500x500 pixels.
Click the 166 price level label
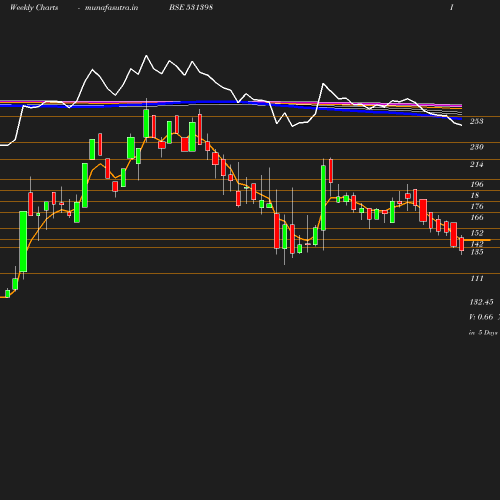point(477,217)
